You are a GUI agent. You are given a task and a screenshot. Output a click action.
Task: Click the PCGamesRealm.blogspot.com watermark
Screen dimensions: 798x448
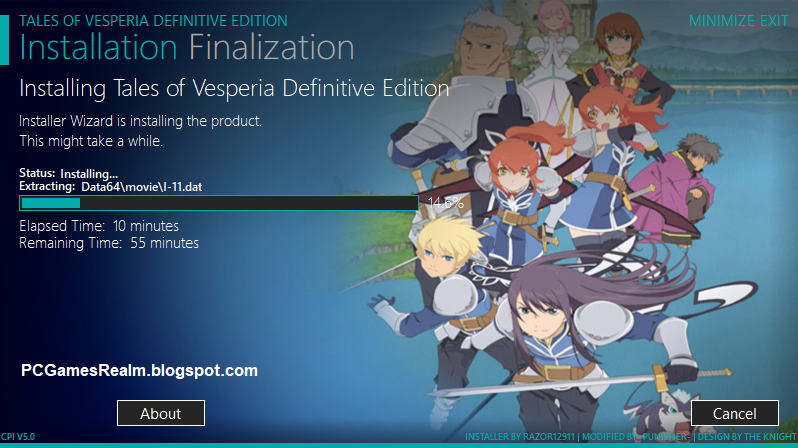point(139,370)
